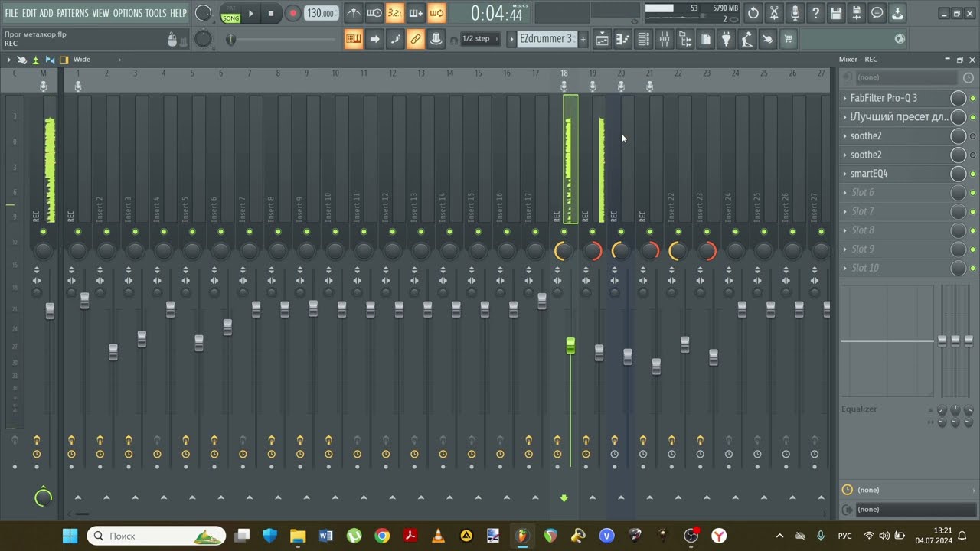Viewport: 980px width, 551px height.
Task: Open the 1/2 step snap dropdown
Action: (x=480, y=38)
